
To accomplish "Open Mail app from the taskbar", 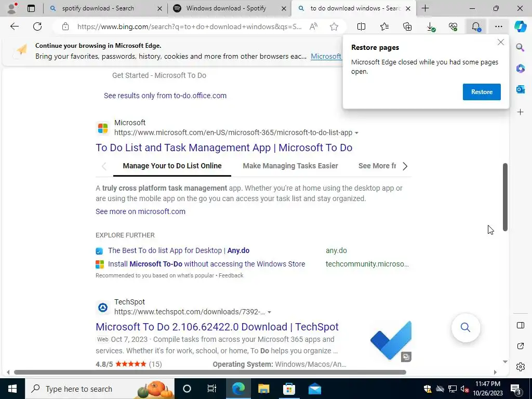I will [315, 389].
